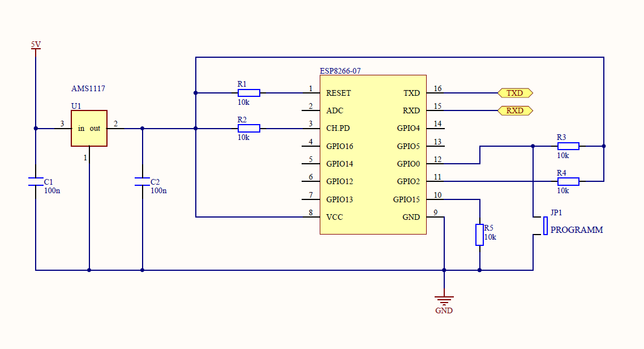Click the JP1 jumper symbol

coord(546,225)
